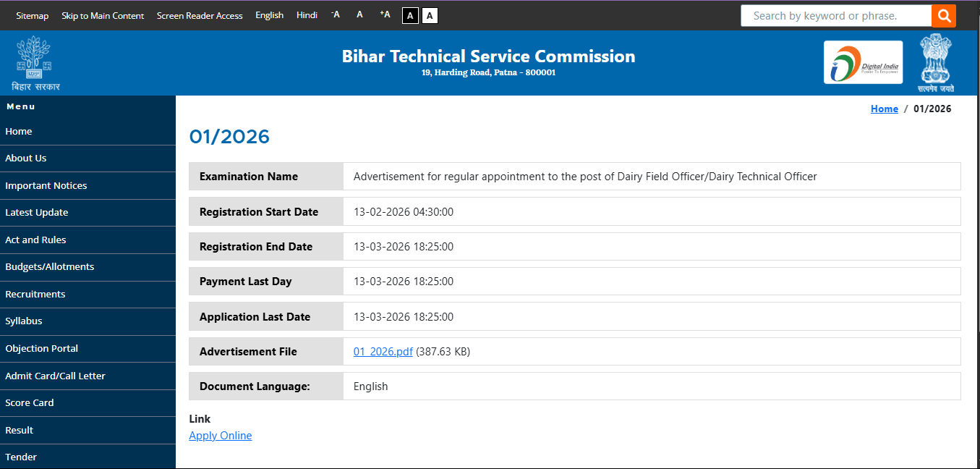Click the national emblem in the header
Viewport: 980px width, 469px height.
tap(935, 62)
